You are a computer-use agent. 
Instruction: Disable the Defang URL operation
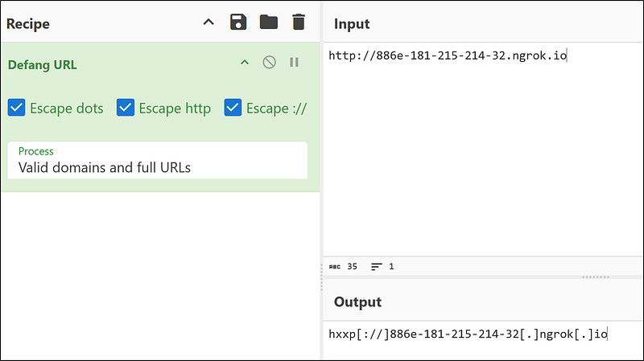click(270, 63)
